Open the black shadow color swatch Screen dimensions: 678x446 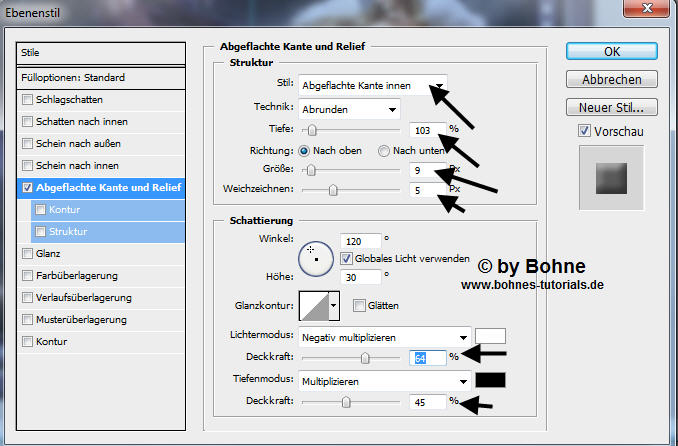[x=490, y=380]
